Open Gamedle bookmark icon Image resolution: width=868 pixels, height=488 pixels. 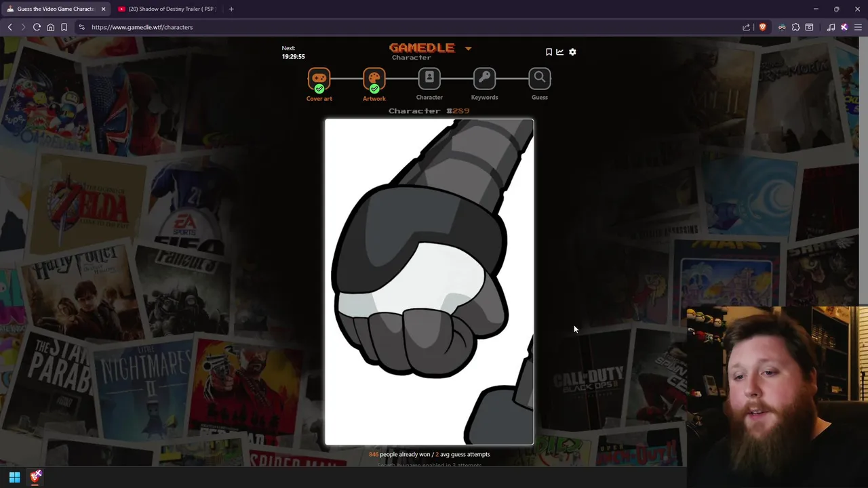549,52
